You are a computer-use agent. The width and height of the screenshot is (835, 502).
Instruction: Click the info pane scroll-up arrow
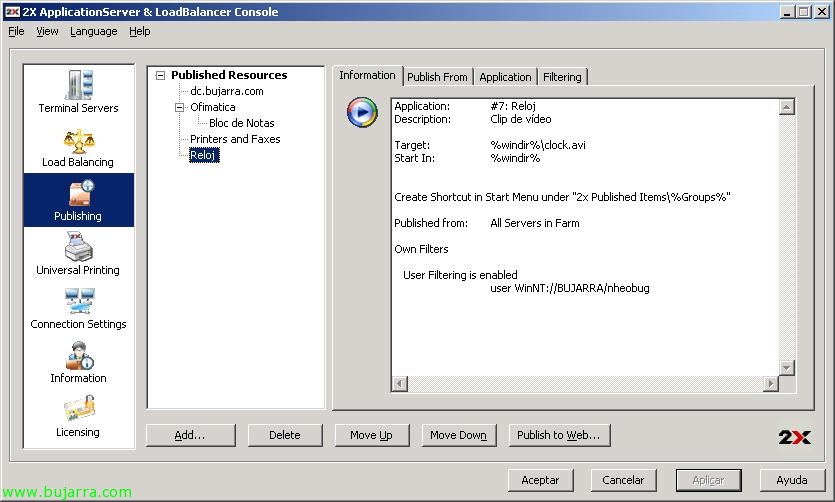point(787,107)
